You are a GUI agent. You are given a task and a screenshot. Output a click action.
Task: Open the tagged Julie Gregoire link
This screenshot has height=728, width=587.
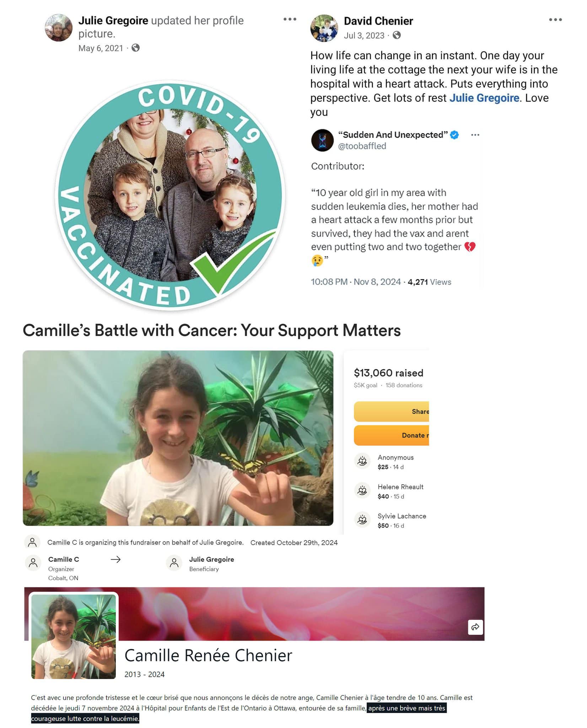(484, 98)
